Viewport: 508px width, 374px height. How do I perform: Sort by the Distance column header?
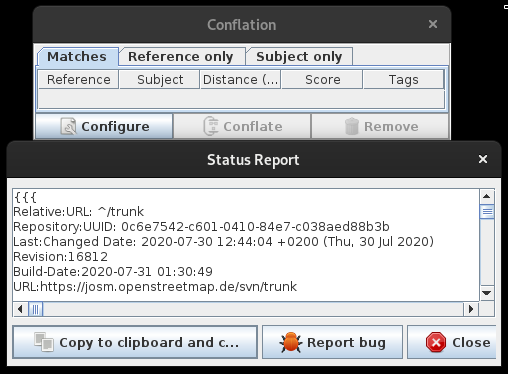point(240,79)
